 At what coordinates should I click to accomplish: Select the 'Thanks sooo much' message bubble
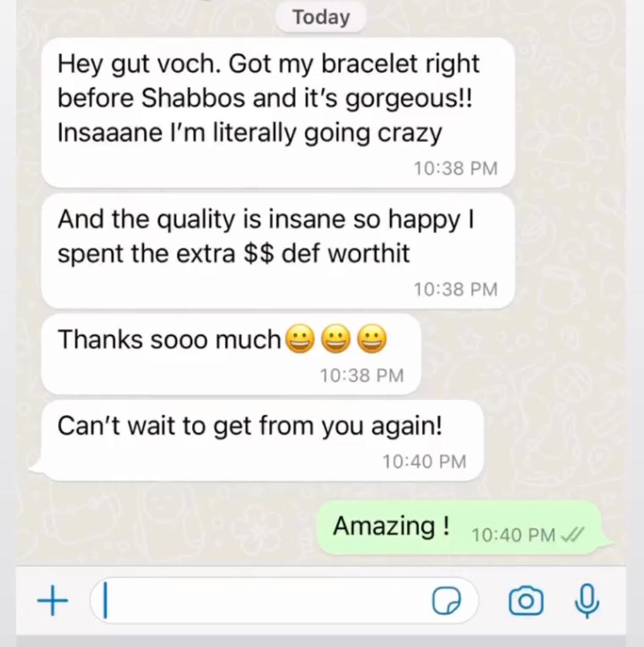[231, 354]
